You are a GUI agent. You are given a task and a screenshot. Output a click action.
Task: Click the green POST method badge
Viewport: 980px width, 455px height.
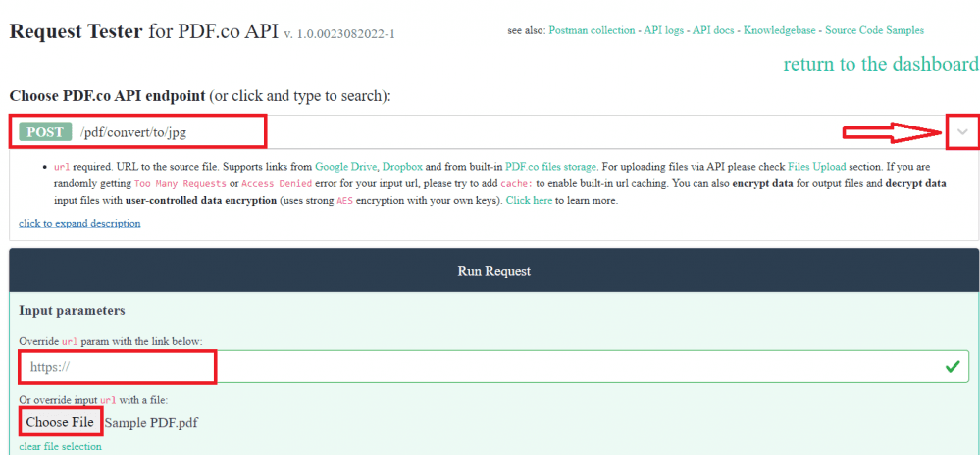pyautogui.click(x=45, y=132)
